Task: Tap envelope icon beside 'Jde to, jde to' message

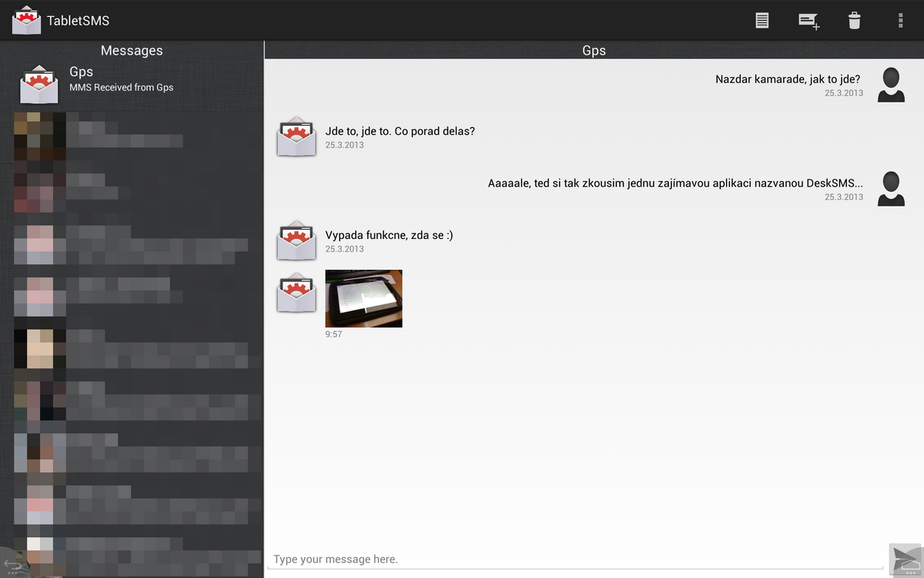Action: click(x=296, y=136)
